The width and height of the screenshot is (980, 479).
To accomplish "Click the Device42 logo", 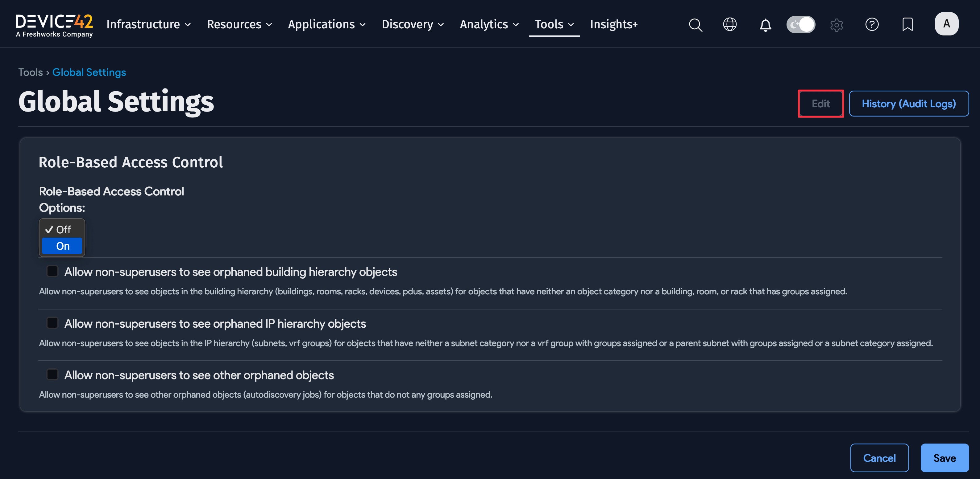I will pyautogui.click(x=54, y=24).
